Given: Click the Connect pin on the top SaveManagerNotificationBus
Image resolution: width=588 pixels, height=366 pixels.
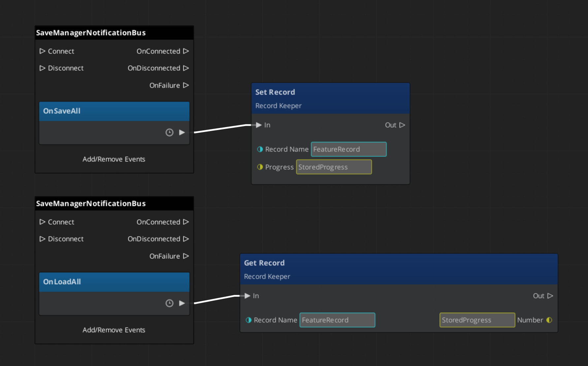Looking at the screenshot, I should [43, 51].
